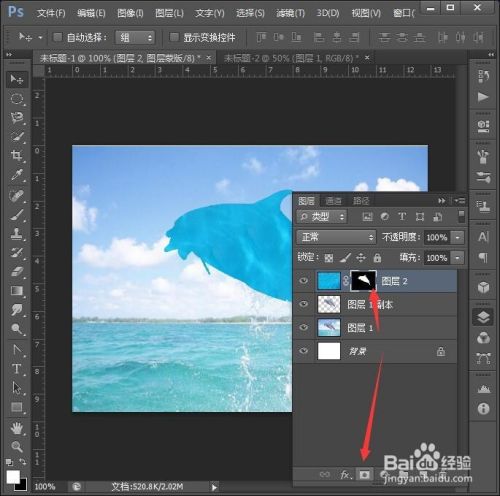The width and height of the screenshot is (500, 496).
Task: Select the Lasso tool
Action: 16,117
